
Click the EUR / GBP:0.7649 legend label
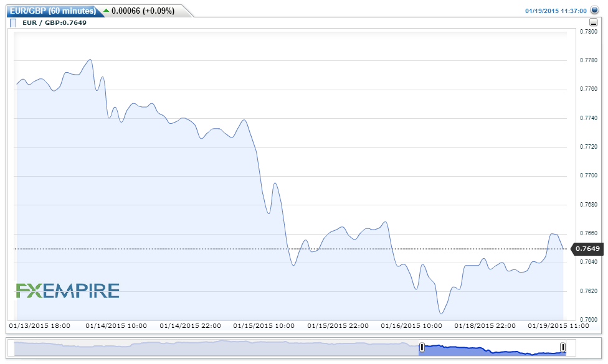tap(54, 23)
